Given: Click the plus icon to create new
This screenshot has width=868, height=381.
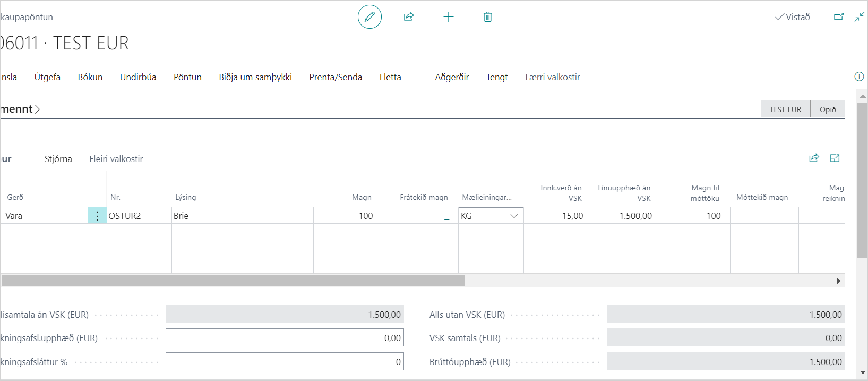Looking at the screenshot, I should [449, 17].
